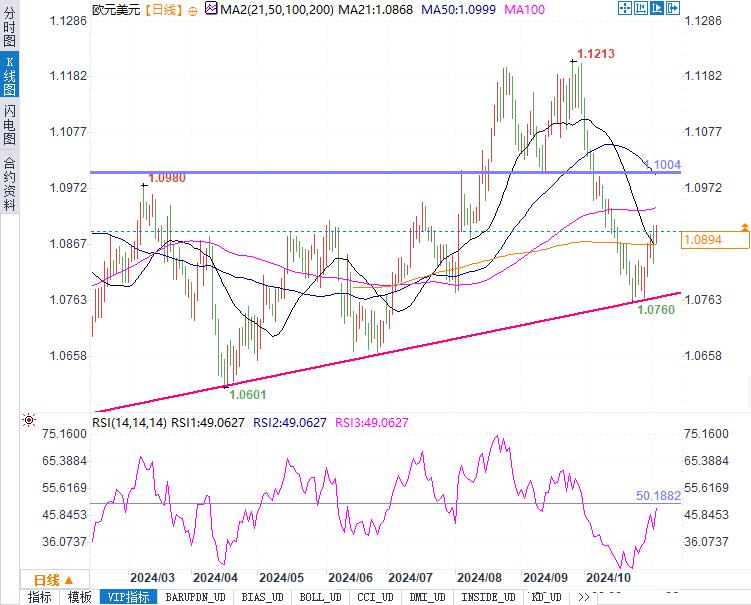
Task: Click the export chart arrow icon
Action: tap(673, 8)
